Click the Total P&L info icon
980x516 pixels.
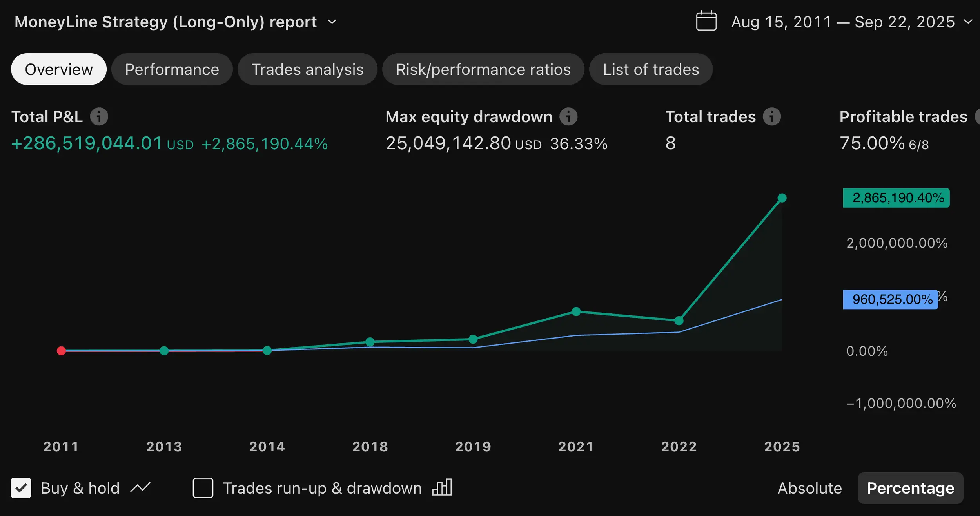click(99, 117)
